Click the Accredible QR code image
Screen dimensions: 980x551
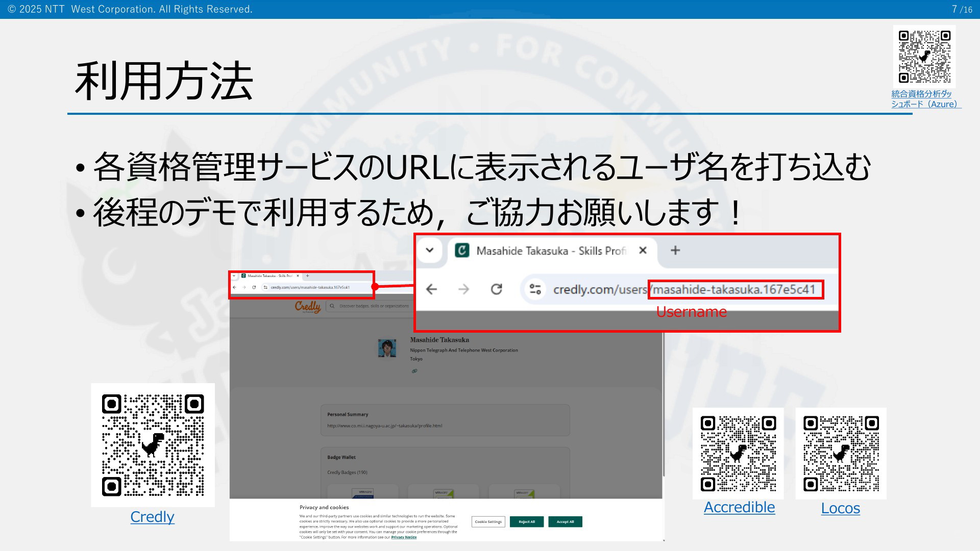(x=738, y=454)
